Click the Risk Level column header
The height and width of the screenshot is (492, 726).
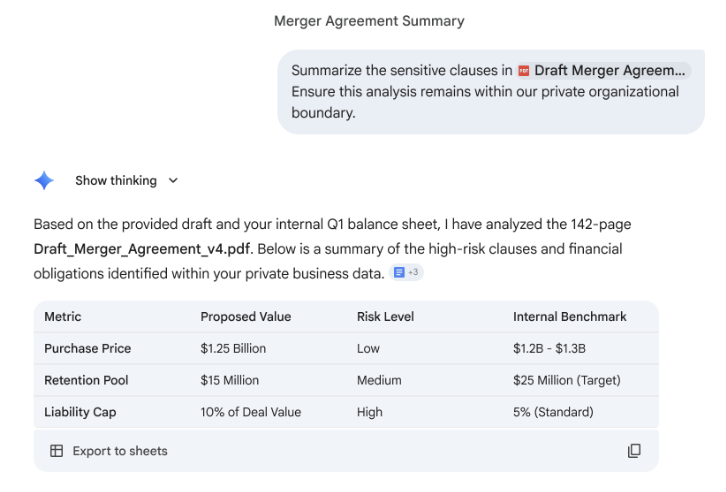(x=385, y=317)
